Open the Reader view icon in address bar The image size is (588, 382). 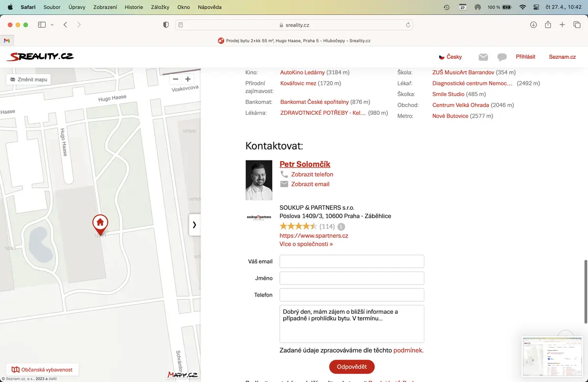click(181, 25)
